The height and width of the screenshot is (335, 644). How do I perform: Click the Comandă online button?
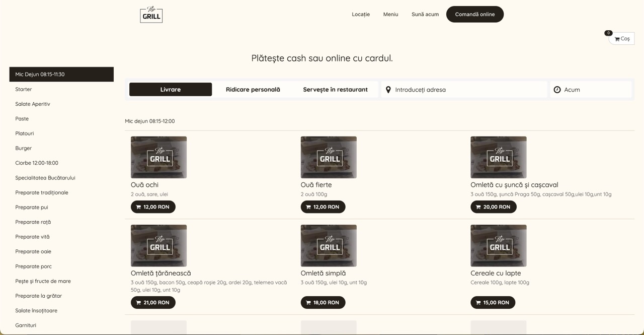(474, 15)
